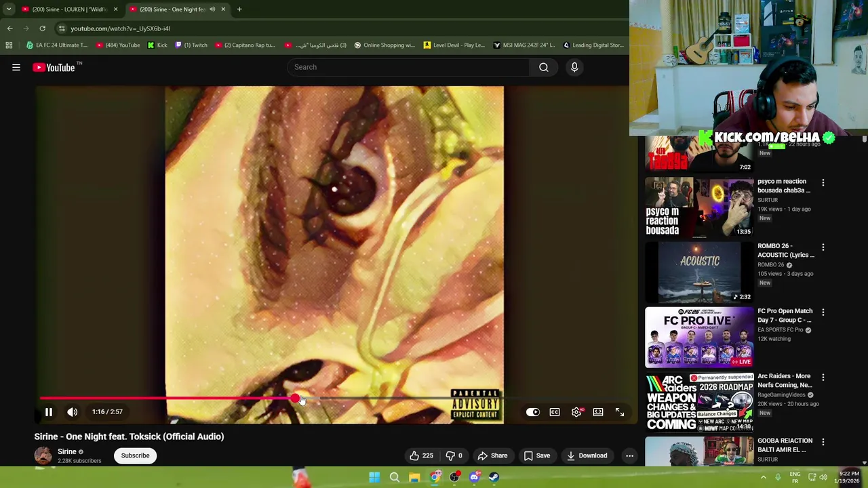Screen dimensions: 868x488
Task: Open the Sirine channel name link
Action: click(67, 451)
